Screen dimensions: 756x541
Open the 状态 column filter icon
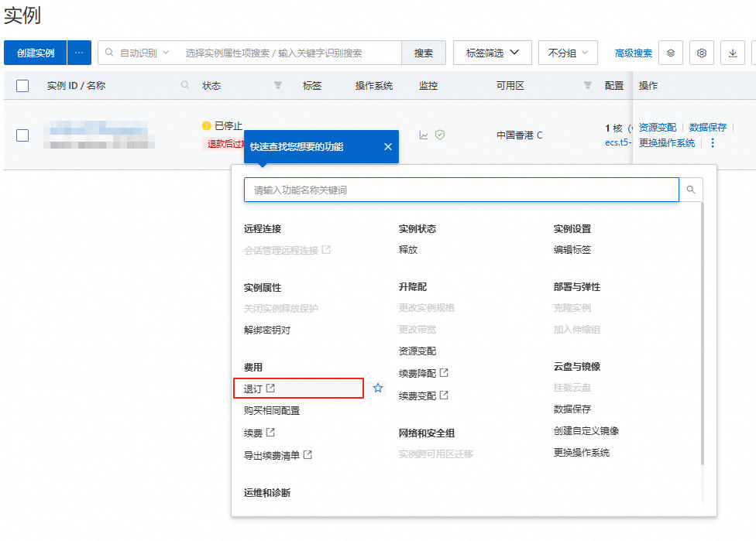(x=278, y=85)
